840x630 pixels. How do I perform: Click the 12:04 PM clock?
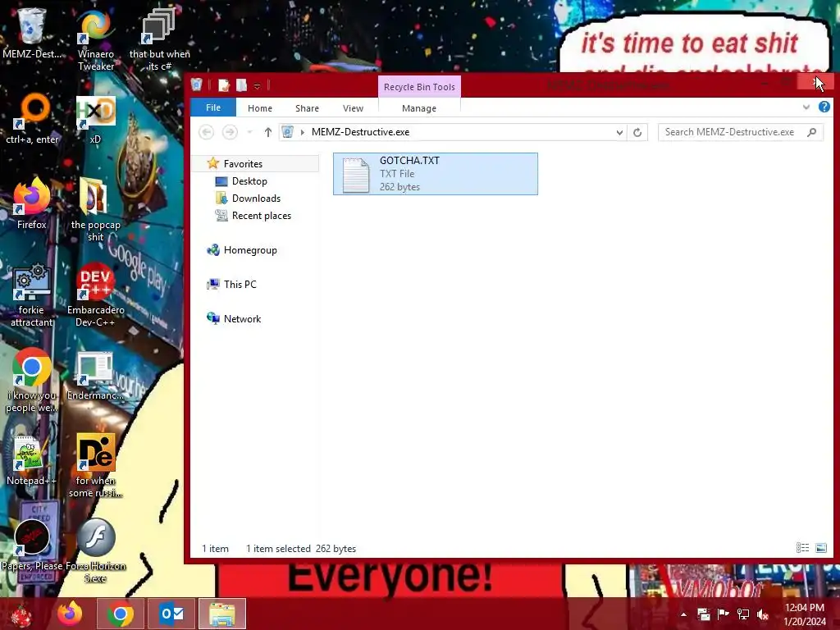tap(804, 608)
